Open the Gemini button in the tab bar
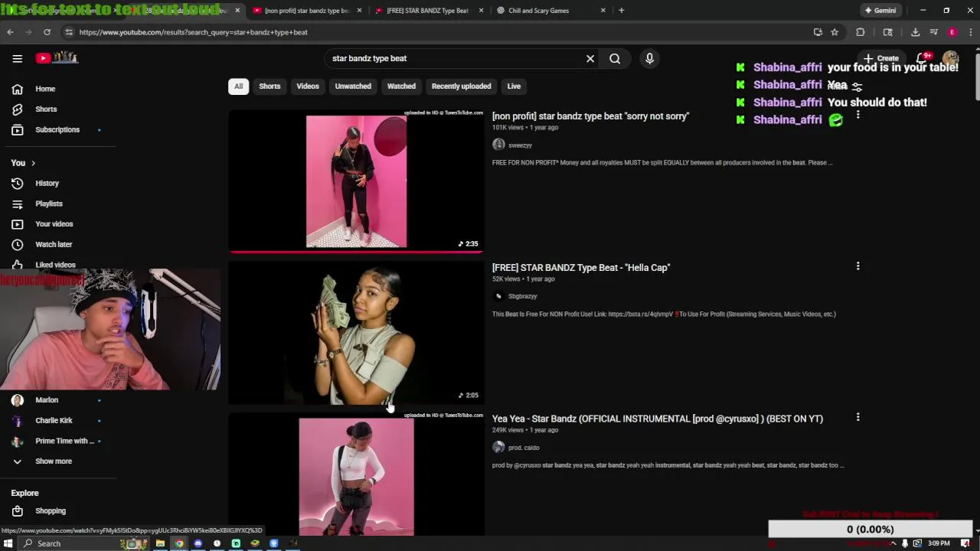The height and width of the screenshot is (551, 980). (880, 11)
